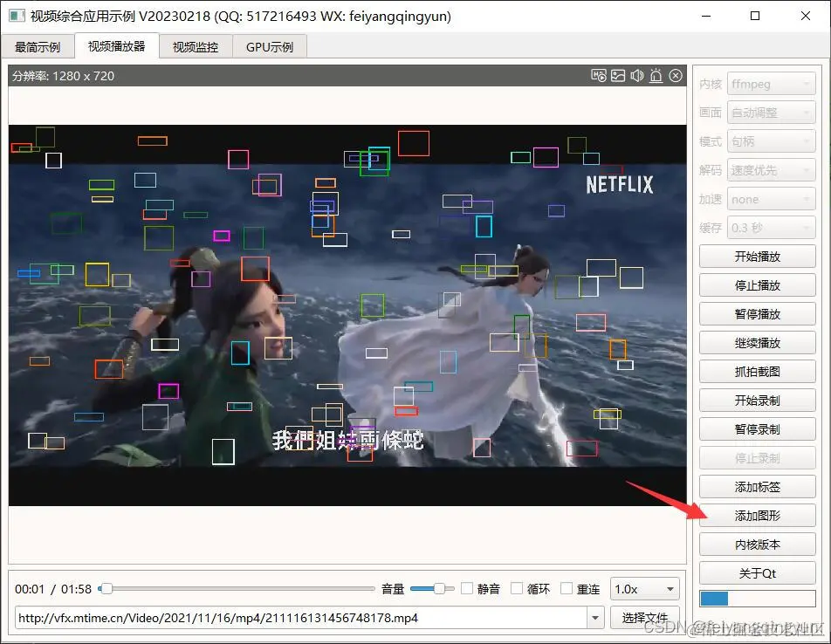Click the alarm siren icon in video toolbar
This screenshot has height=644, width=831.
(x=656, y=76)
